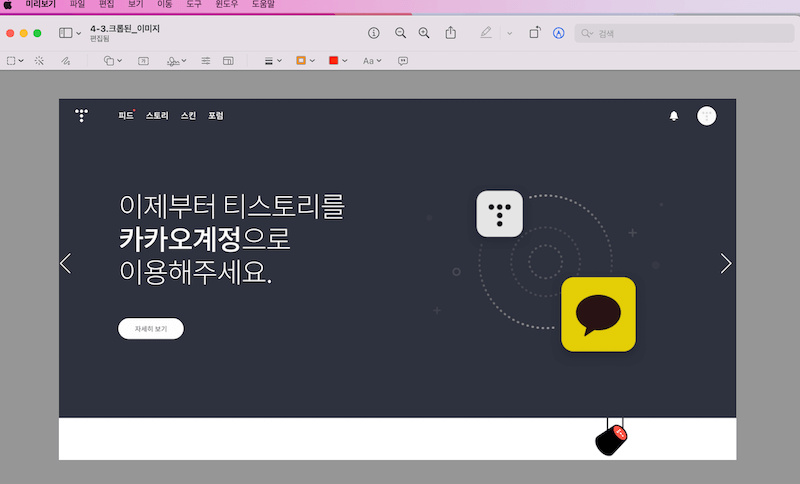800x484 pixels.
Task: Open the 편집 menu
Action: coord(107,4)
